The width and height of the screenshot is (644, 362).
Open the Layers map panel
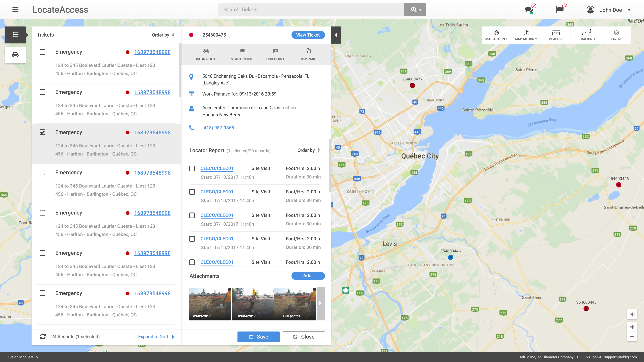pos(616,35)
